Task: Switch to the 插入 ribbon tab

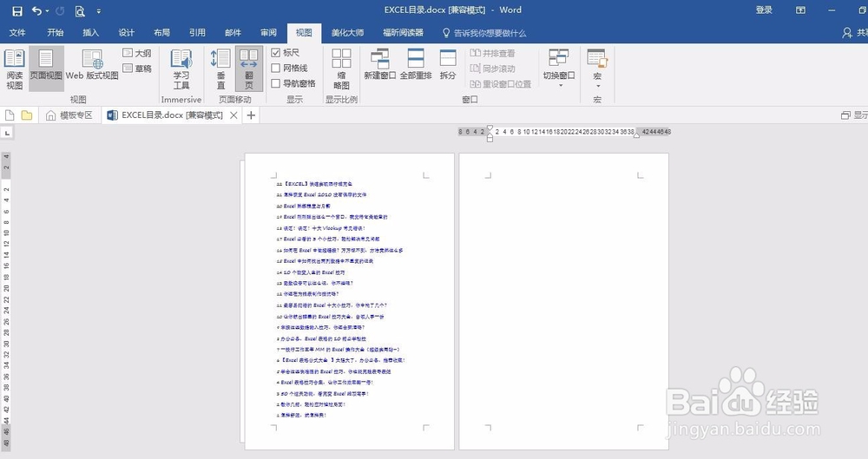Action: [90, 33]
